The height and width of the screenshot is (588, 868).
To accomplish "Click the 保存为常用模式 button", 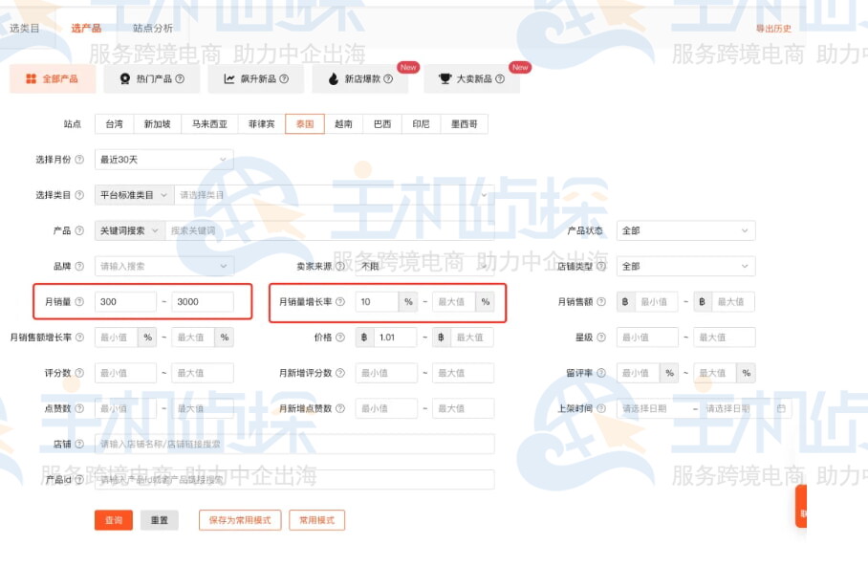I will pos(239,521).
